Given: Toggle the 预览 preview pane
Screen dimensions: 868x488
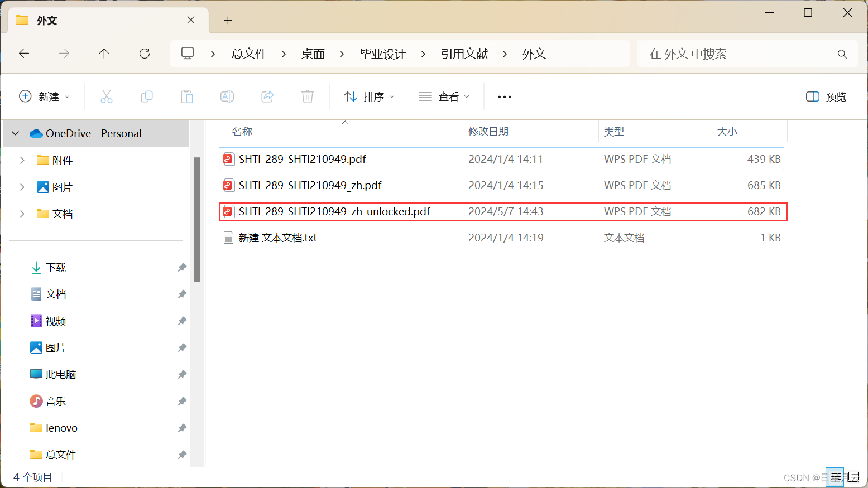Looking at the screenshot, I should 826,96.
